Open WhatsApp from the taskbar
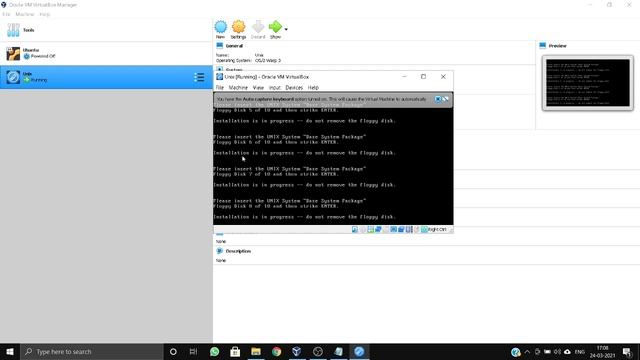The image size is (640, 360). (214, 351)
